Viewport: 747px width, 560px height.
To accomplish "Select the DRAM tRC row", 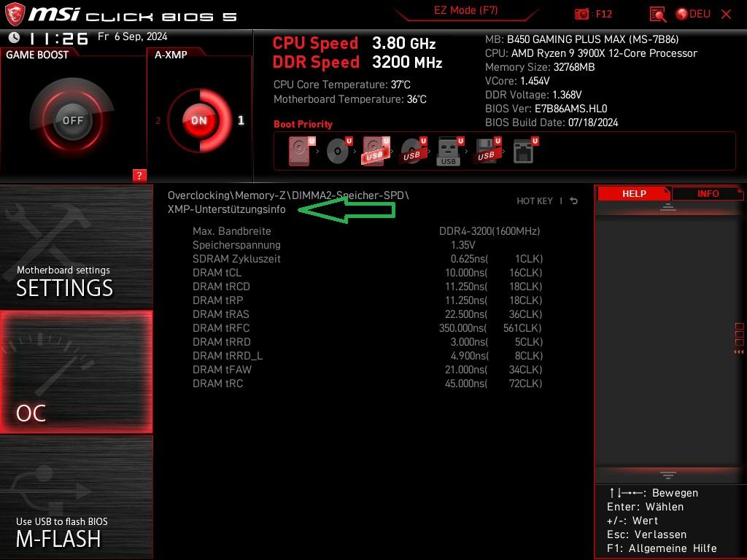I will click(367, 384).
